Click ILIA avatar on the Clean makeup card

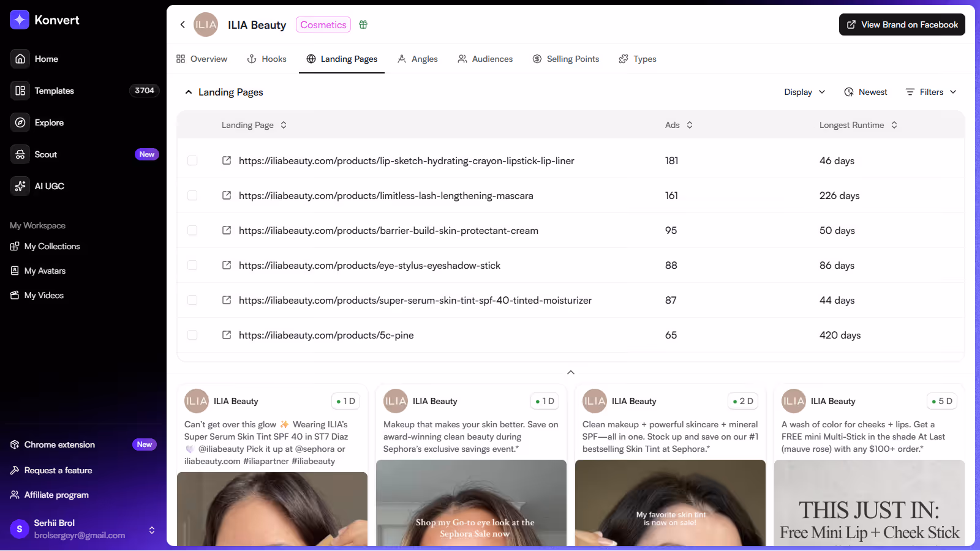click(x=595, y=401)
